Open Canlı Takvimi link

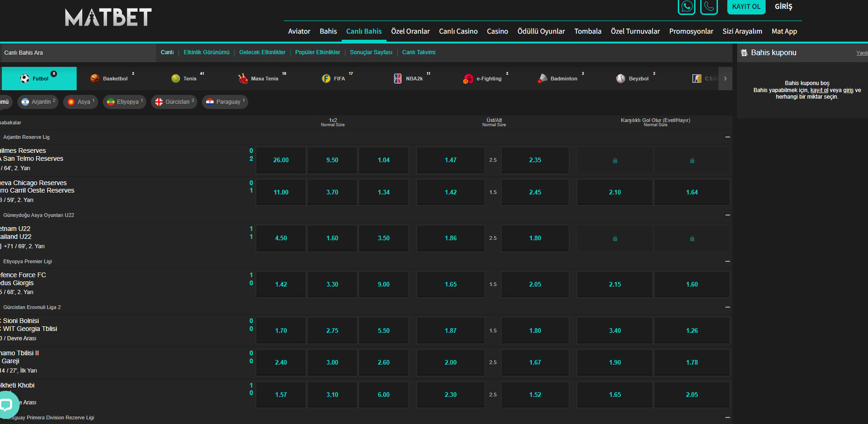419,52
